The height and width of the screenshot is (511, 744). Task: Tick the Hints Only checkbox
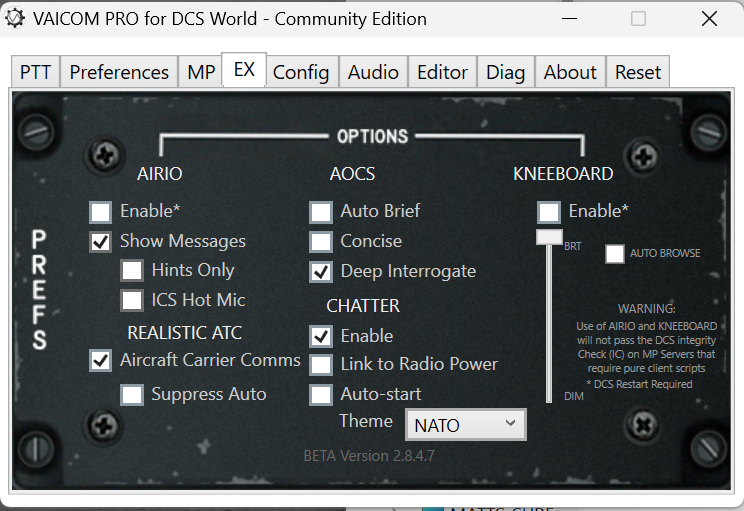click(x=132, y=271)
